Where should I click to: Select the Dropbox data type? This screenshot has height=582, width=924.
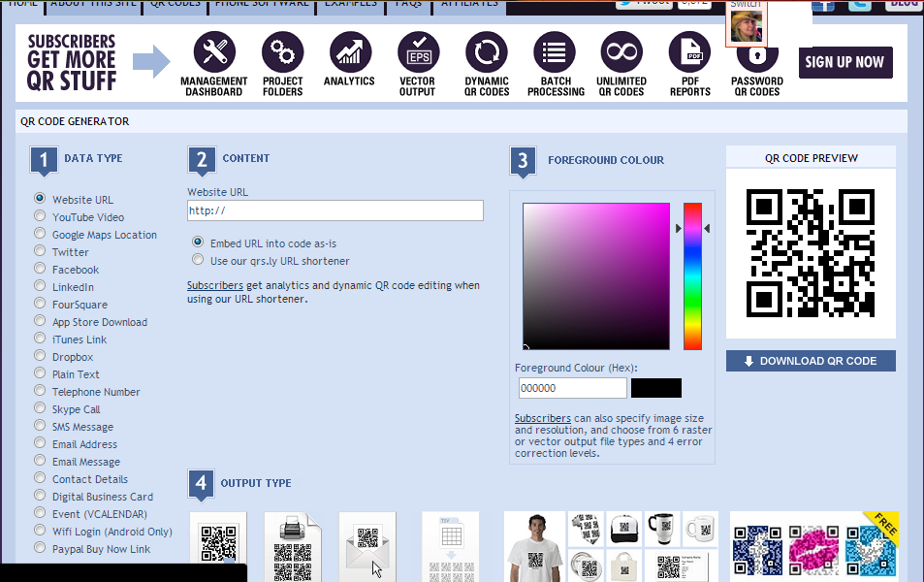pyautogui.click(x=40, y=355)
